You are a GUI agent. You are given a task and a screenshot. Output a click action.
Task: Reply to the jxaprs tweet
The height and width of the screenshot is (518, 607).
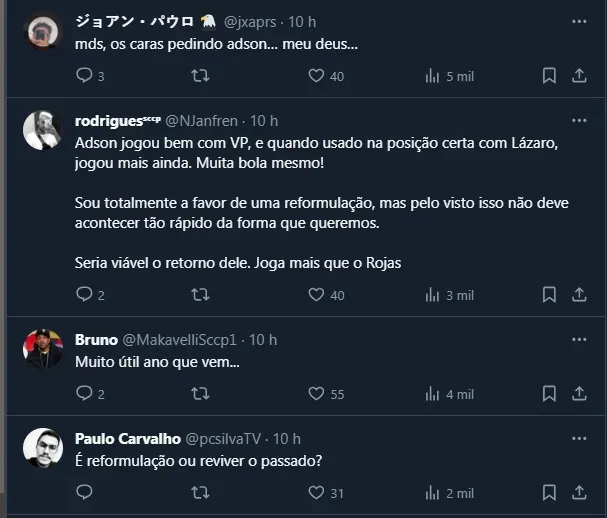click(x=84, y=75)
